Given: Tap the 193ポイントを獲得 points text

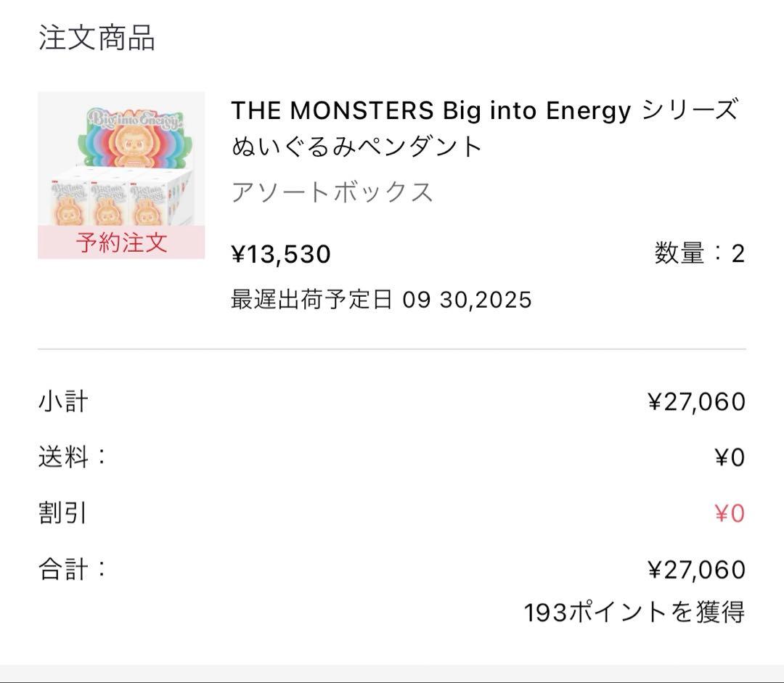Looking at the screenshot, I should (634, 612).
